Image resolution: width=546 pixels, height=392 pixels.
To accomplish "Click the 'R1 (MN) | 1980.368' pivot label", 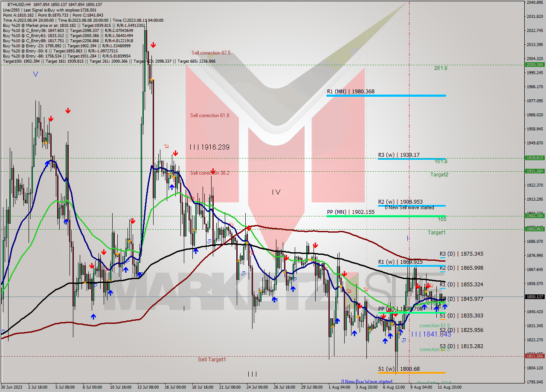I will [x=351, y=92].
